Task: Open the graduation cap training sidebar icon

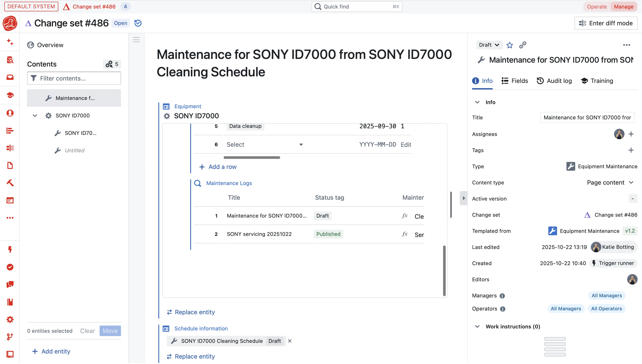Action: (10, 95)
